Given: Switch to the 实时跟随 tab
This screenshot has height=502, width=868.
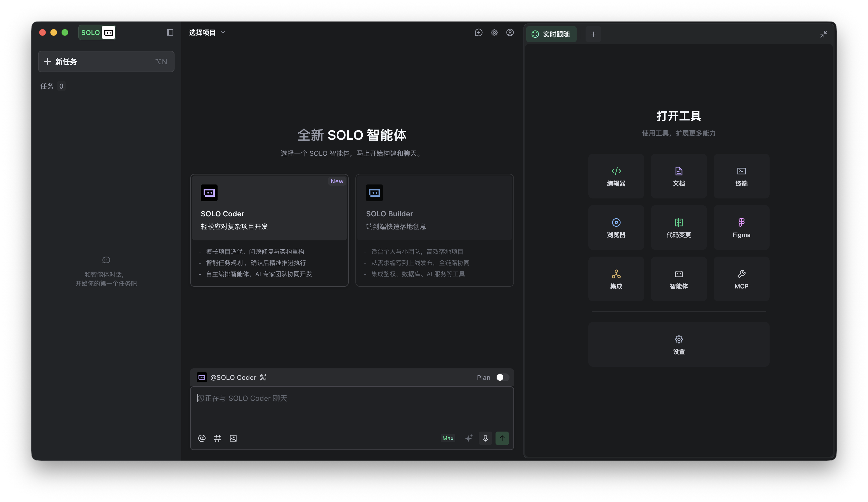Looking at the screenshot, I should pyautogui.click(x=551, y=34).
